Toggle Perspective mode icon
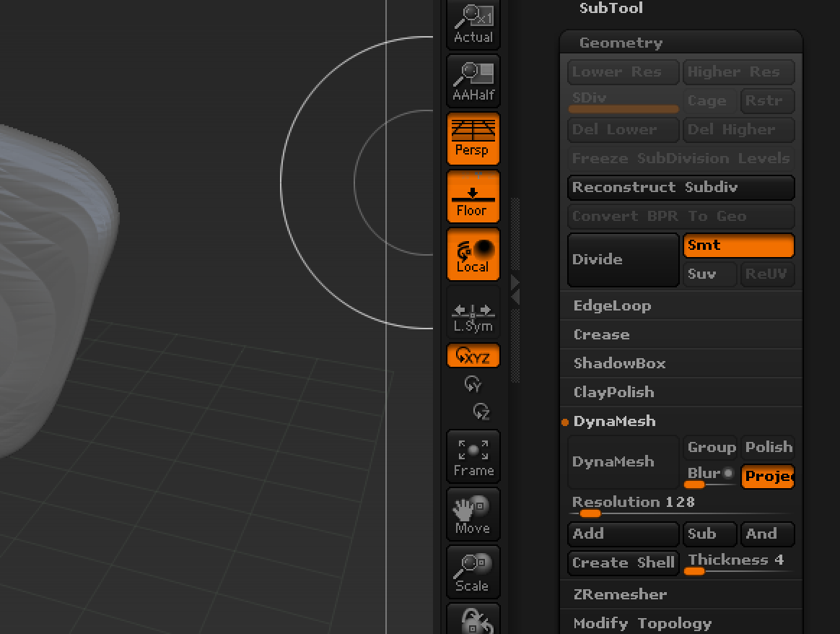840x634 pixels. click(x=473, y=138)
